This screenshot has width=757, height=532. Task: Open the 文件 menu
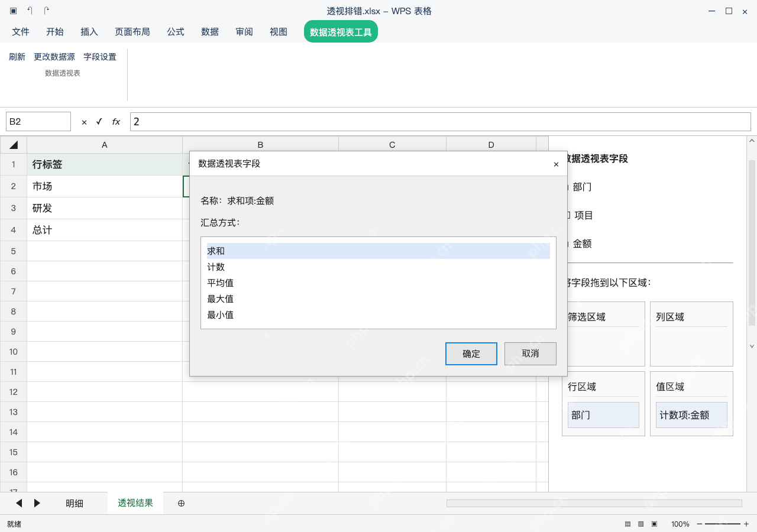tap(21, 32)
